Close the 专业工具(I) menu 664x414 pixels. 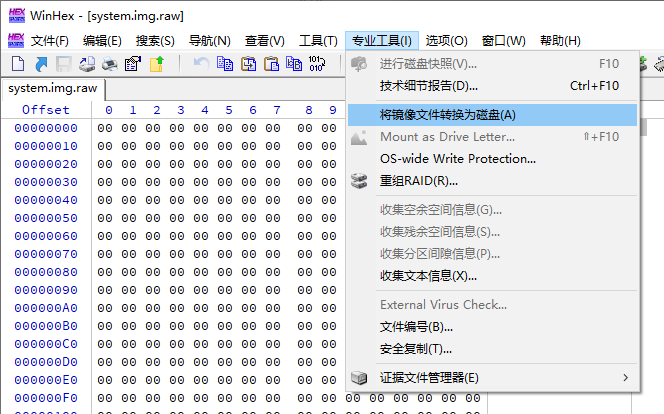tap(382, 41)
